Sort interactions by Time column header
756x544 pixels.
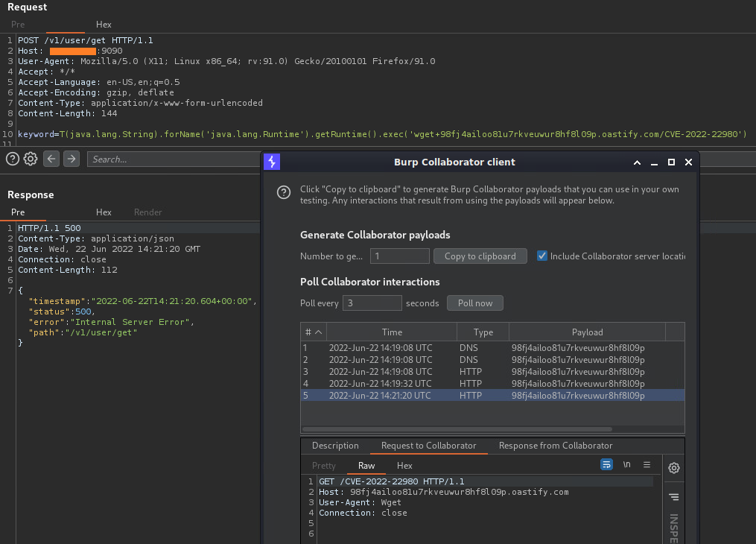392,332
